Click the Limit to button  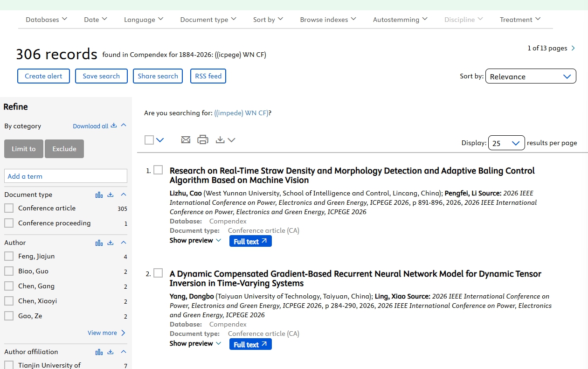pos(24,149)
